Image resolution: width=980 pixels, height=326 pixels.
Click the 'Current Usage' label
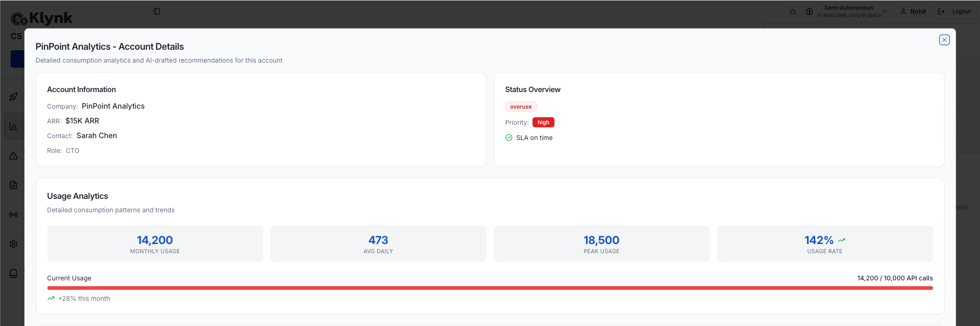(x=69, y=278)
